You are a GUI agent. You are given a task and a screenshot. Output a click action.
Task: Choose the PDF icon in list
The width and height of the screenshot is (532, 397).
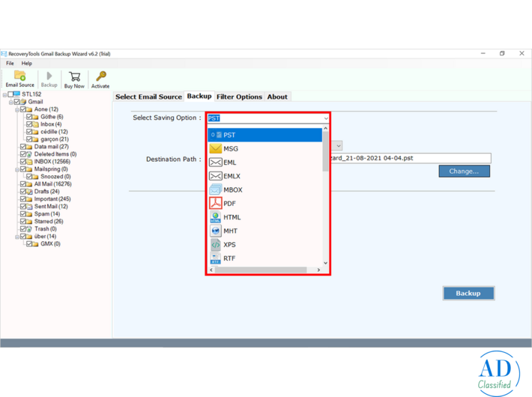coord(216,203)
